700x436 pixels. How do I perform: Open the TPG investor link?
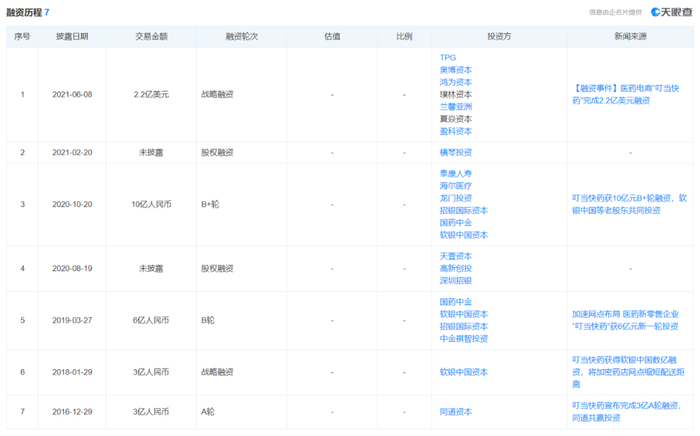tap(447, 58)
